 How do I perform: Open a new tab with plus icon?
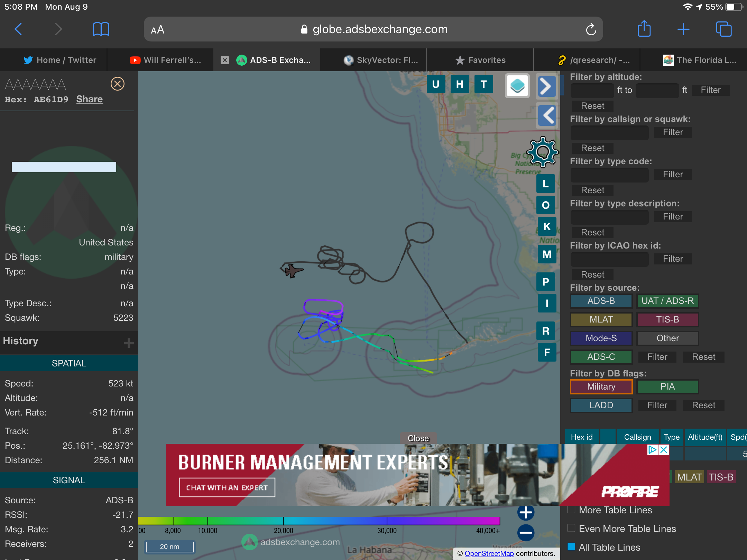(683, 29)
